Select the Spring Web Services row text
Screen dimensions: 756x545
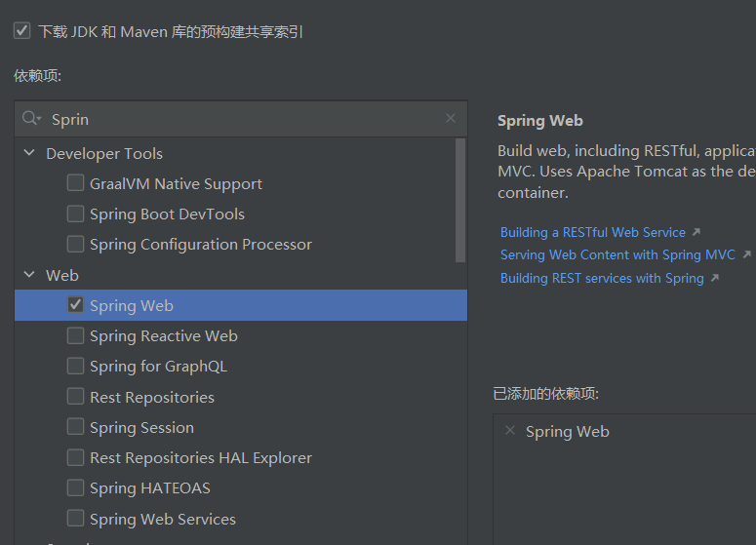coord(163,519)
